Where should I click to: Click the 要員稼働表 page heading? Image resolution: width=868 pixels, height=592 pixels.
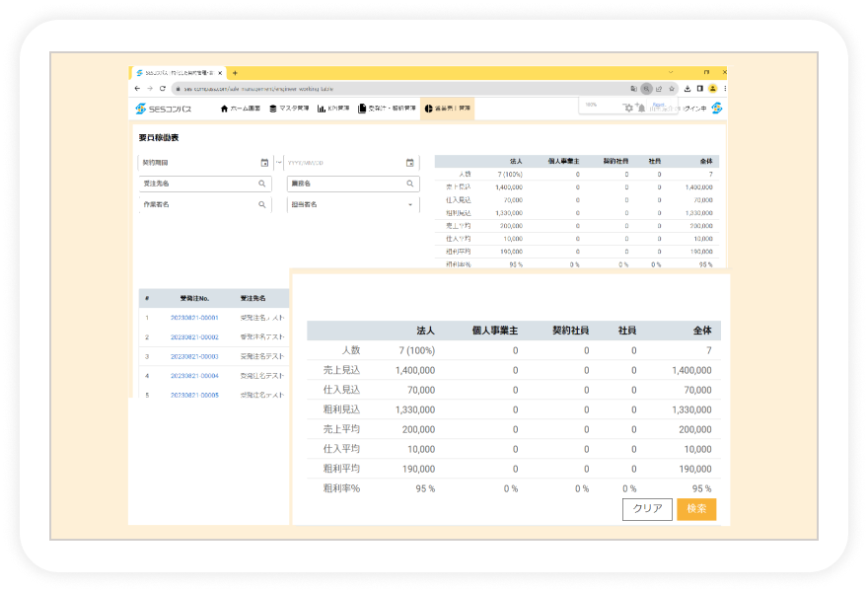[159, 138]
